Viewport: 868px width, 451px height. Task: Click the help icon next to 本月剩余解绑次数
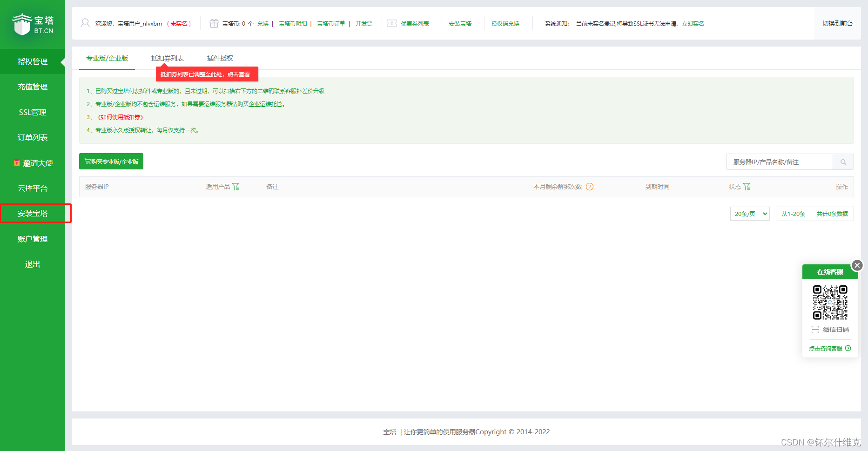coord(590,187)
